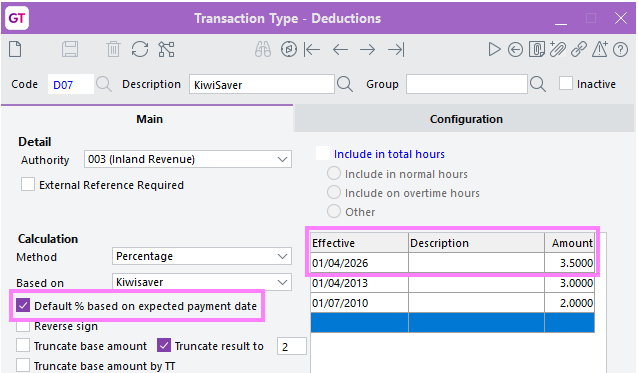Click the chain link toolbar icon
Screen dimensions: 638x373
(578, 49)
